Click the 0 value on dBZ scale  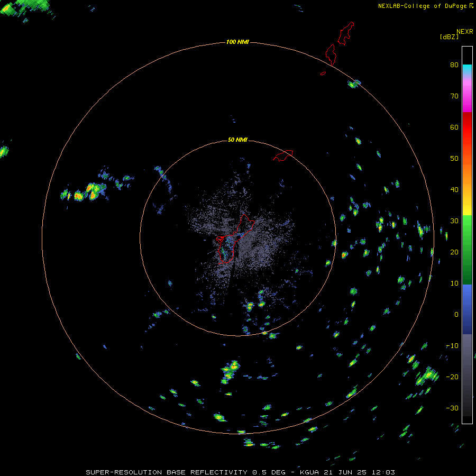(x=456, y=315)
